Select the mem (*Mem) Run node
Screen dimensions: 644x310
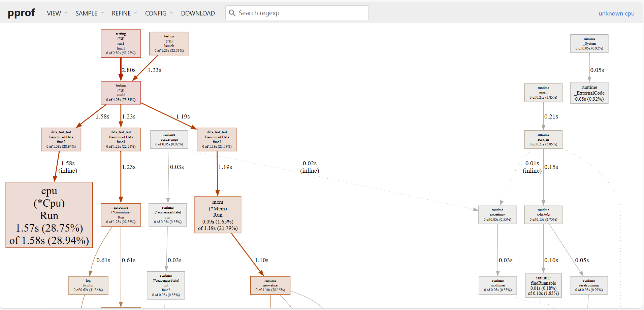pyautogui.click(x=218, y=215)
